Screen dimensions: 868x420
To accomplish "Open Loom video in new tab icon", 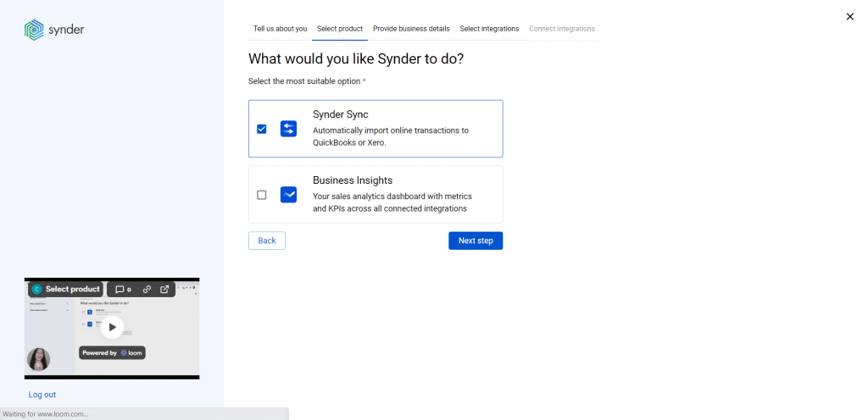I will (164, 289).
